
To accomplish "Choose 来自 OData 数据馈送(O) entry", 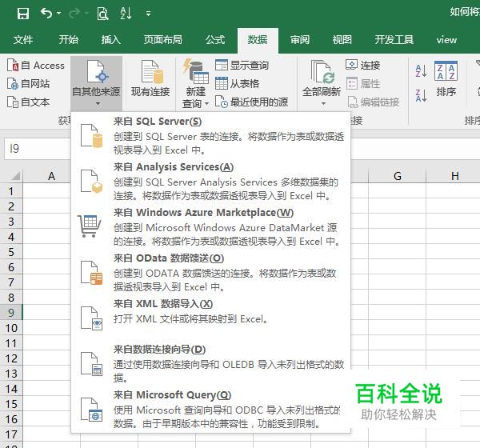I will pyautogui.click(x=211, y=272).
